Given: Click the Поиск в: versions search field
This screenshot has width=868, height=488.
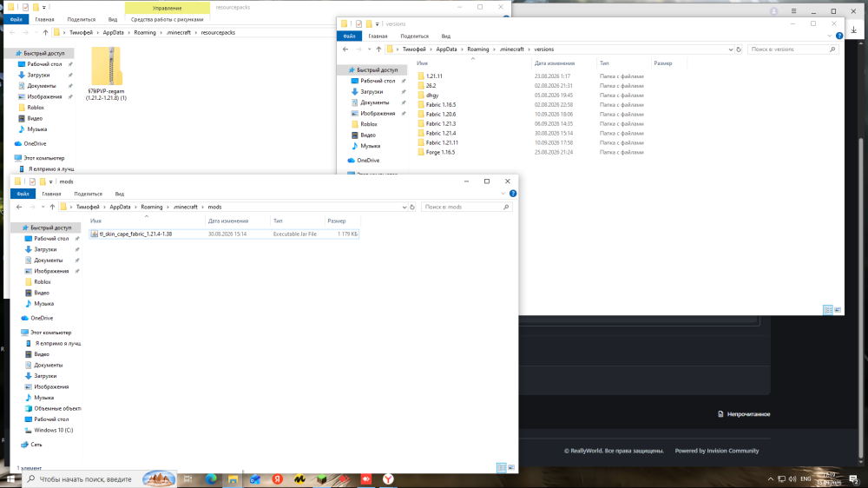Looking at the screenshot, I should point(792,49).
